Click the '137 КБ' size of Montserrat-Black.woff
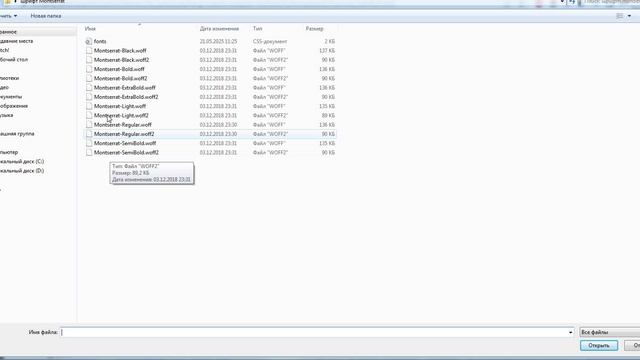Viewport: 640px width, 360px height. tap(327, 51)
